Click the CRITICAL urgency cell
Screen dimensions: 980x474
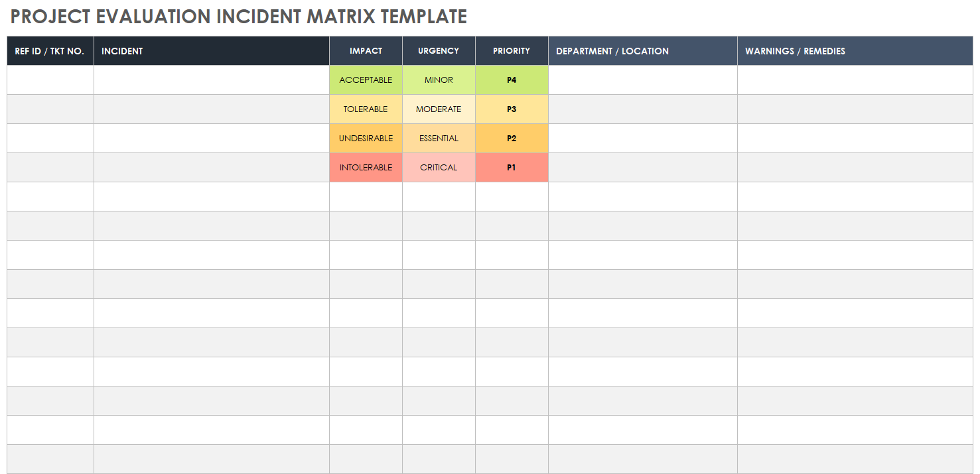[x=439, y=168]
